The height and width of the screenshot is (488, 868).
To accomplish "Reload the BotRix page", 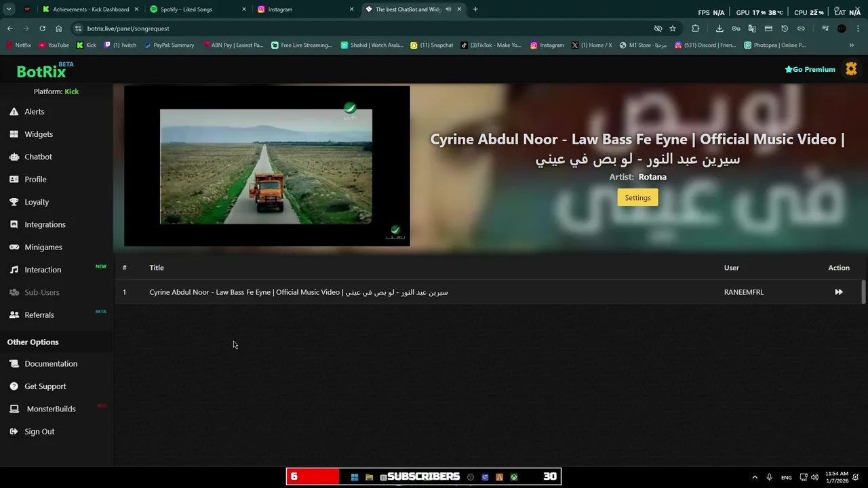I will (42, 28).
